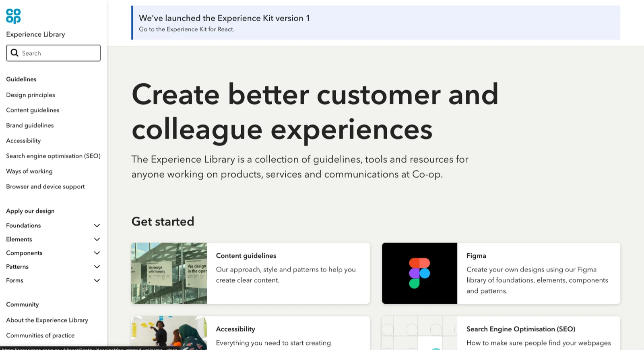Focus the Search input field

click(54, 53)
